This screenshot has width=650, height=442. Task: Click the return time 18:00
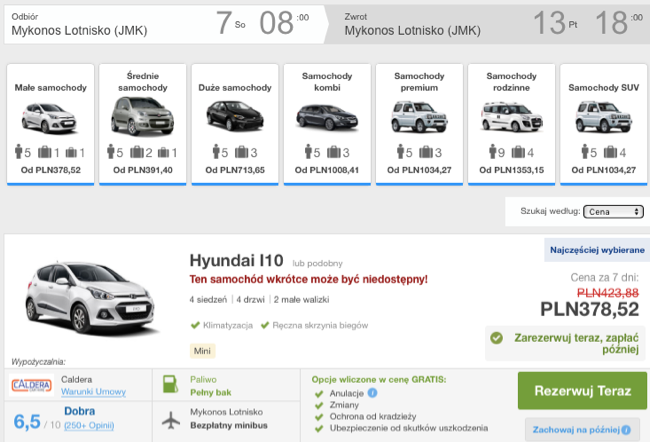pos(619,23)
